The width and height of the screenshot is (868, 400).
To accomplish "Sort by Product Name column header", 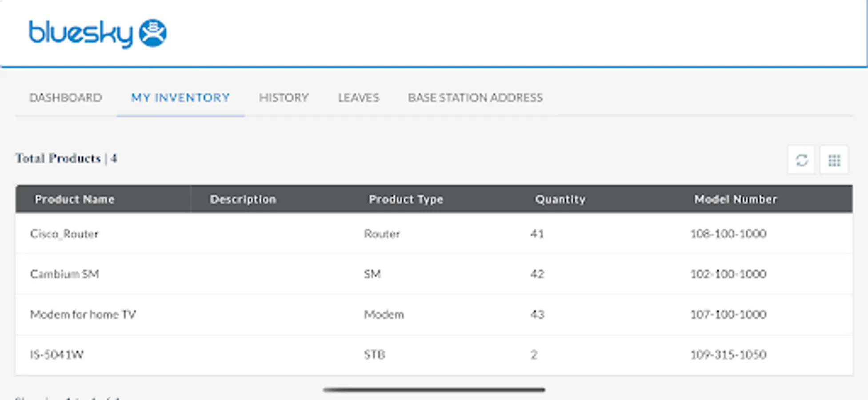I will click(75, 200).
